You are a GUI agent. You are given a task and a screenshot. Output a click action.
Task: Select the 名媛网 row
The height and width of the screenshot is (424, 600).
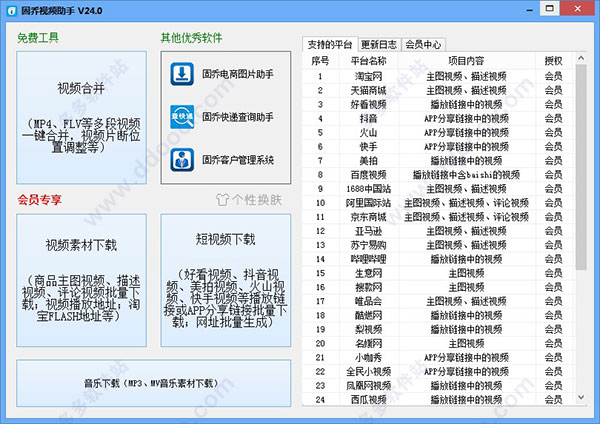(439, 343)
